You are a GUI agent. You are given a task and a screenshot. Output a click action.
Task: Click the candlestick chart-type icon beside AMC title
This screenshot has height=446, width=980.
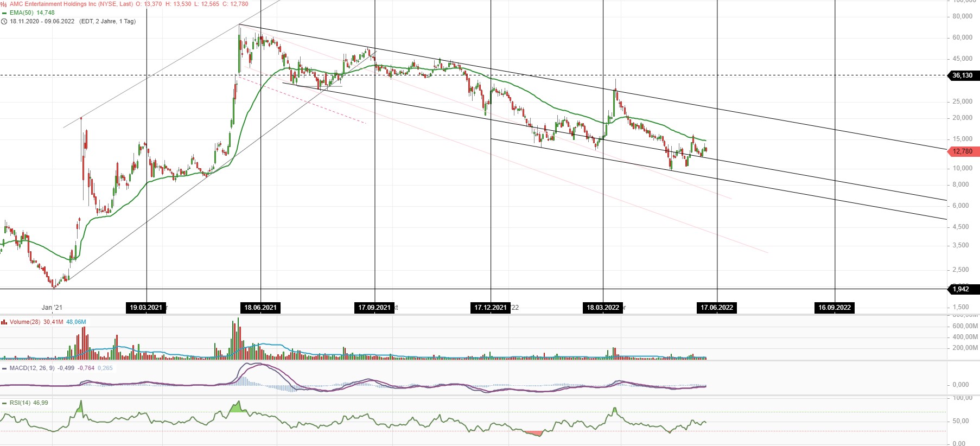[4, 4]
